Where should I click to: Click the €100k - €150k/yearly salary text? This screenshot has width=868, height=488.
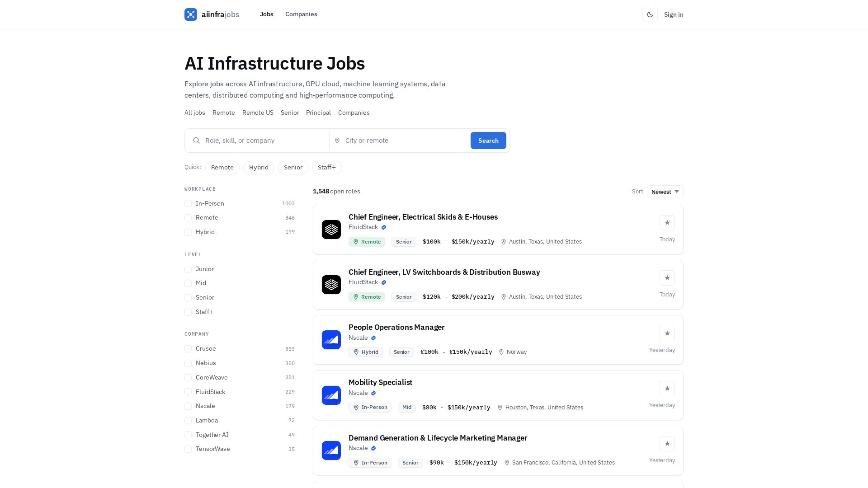click(x=456, y=352)
